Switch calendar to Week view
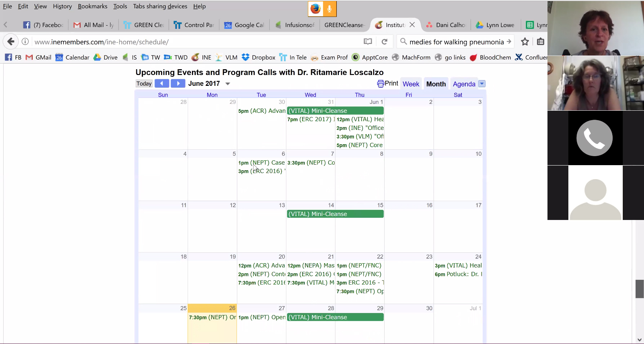644x344 pixels. click(x=411, y=84)
